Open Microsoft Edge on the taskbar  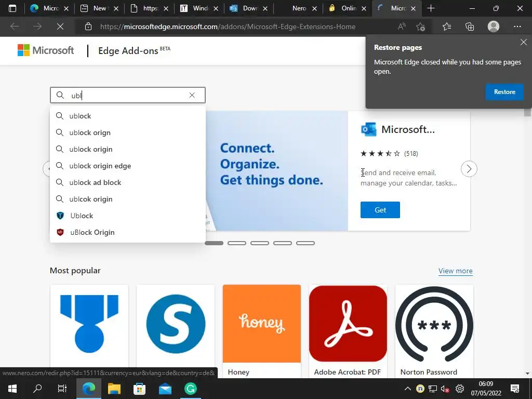(x=88, y=389)
